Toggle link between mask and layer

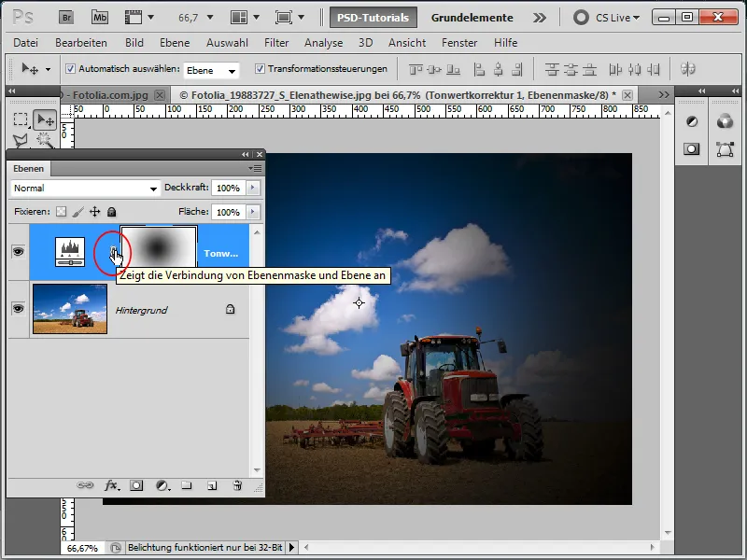[x=113, y=252]
